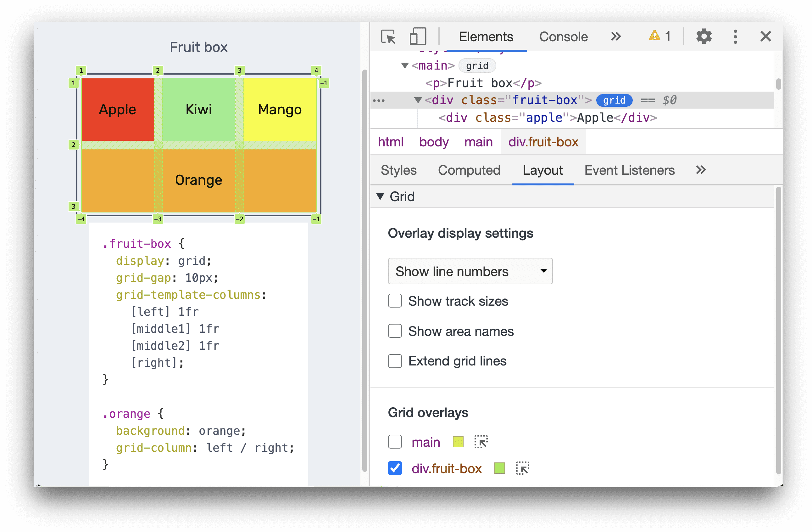Collapse the Grid section expander

click(x=384, y=197)
